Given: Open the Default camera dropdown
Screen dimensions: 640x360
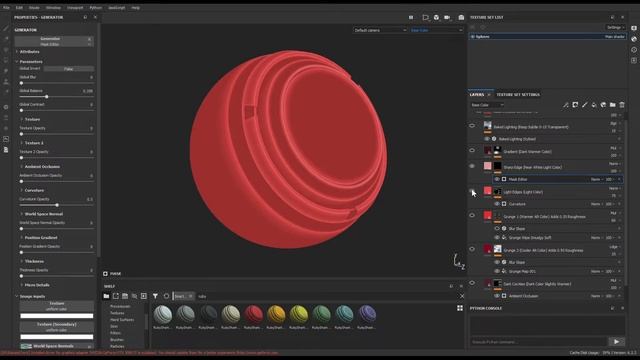Looking at the screenshot, I should click(x=380, y=30).
